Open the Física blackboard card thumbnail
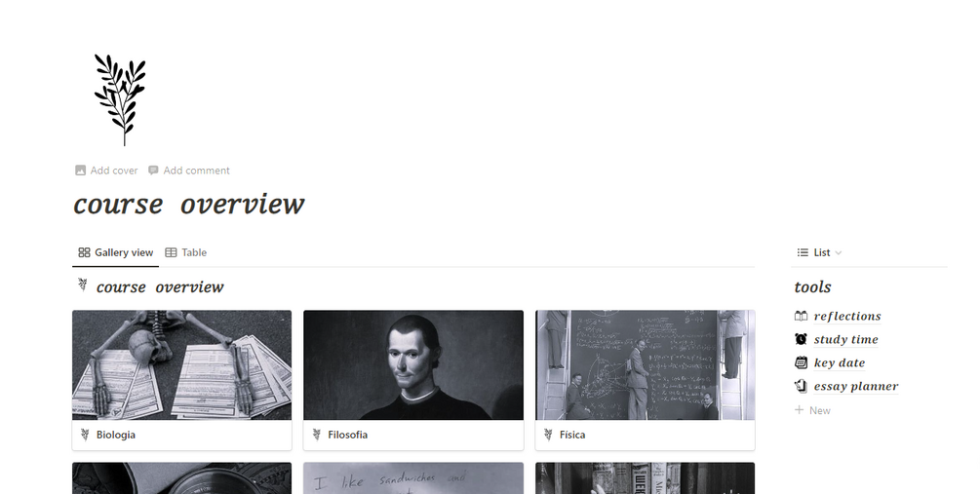This screenshot has width=980, height=494. 645,364
